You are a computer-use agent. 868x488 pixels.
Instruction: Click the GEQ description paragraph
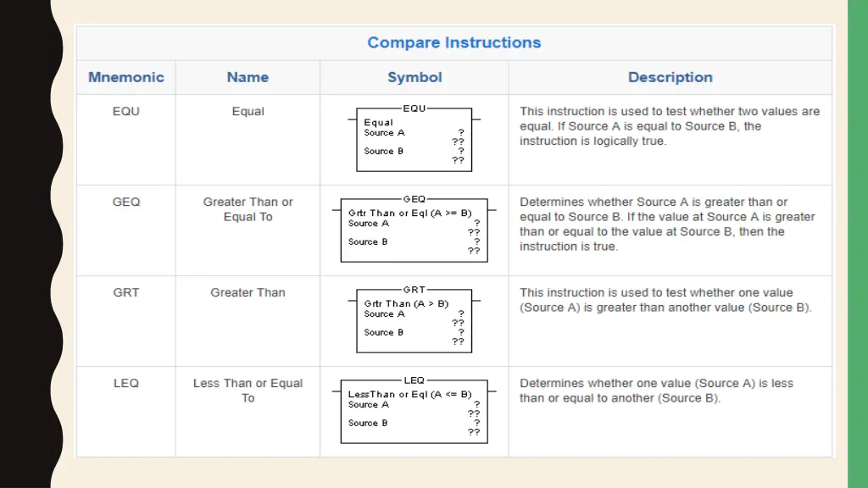point(667,224)
